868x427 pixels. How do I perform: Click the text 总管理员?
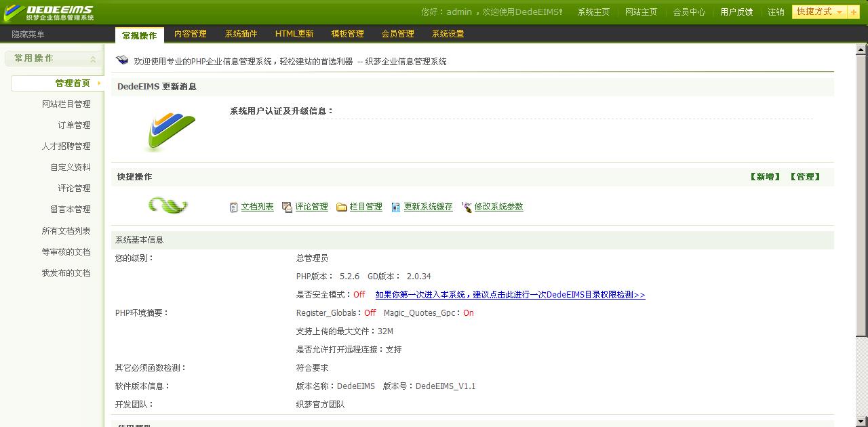pyautogui.click(x=312, y=258)
